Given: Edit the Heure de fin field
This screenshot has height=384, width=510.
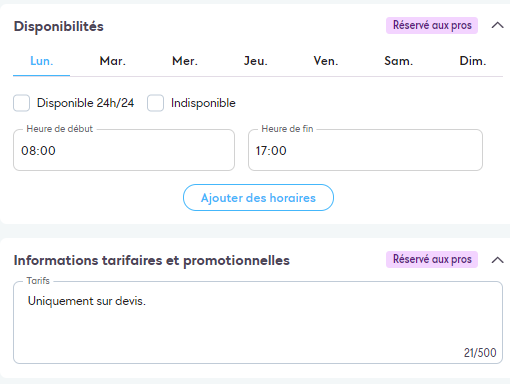Looking at the screenshot, I should click(x=365, y=150).
